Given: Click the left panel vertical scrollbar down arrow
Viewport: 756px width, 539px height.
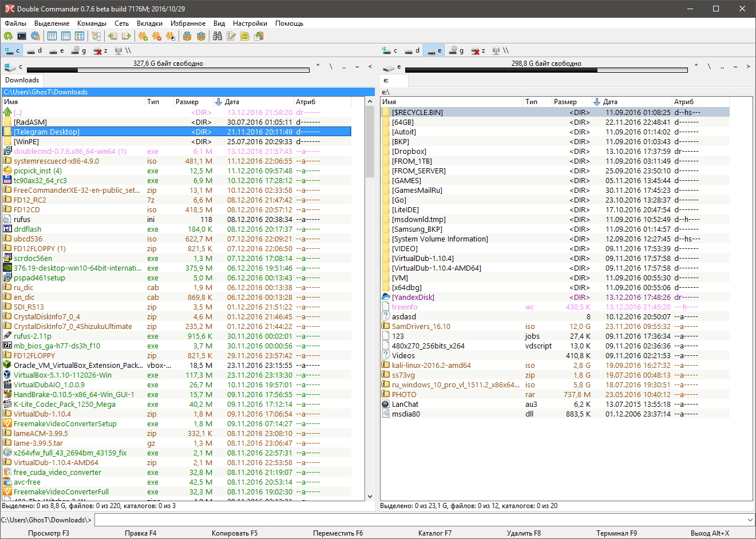Looking at the screenshot, I should coord(370,497).
